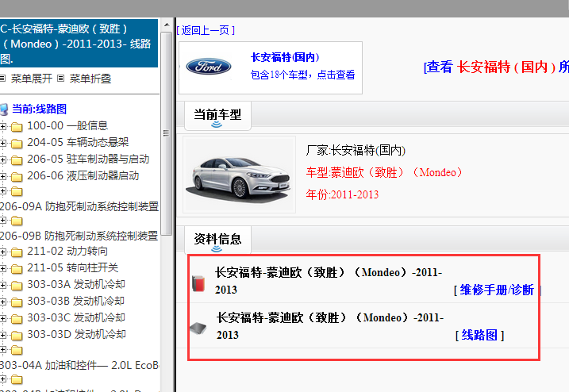Click the folder icon above 303-04A 加油和控件
The image size is (569, 392).
pos(17,350)
